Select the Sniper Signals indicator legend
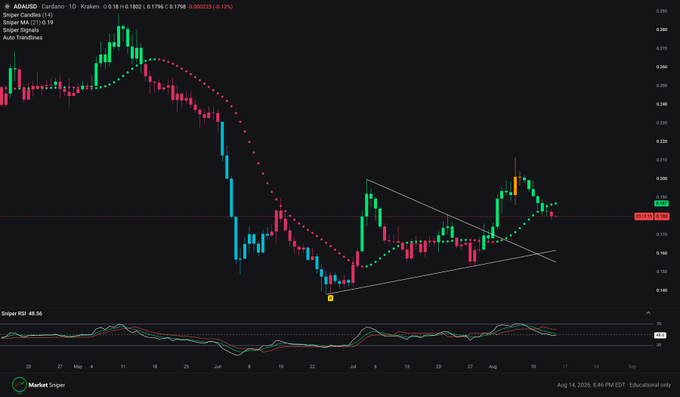Image resolution: width=680 pixels, height=397 pixels. tap(21, 30)
